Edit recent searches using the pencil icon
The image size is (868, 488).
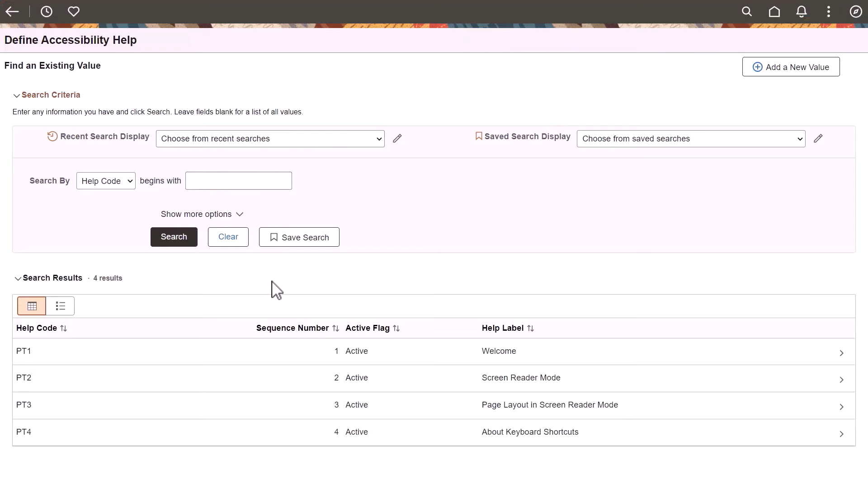coord(397,139)
